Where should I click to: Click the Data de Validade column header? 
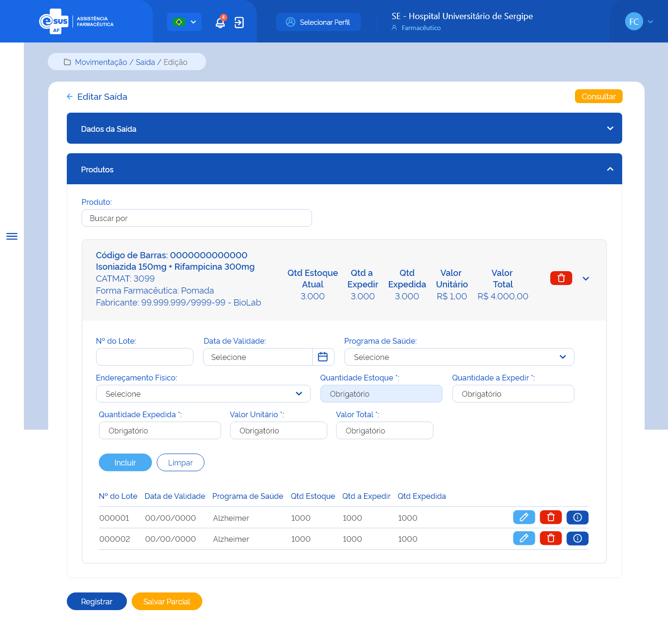point(175,496)
